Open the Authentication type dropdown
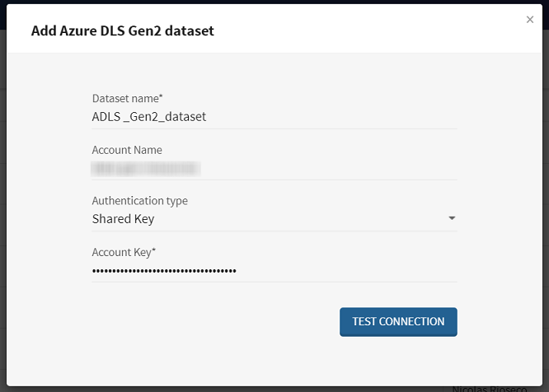The image size is (549, 392). pyautogui.click(x=274, y=219)
